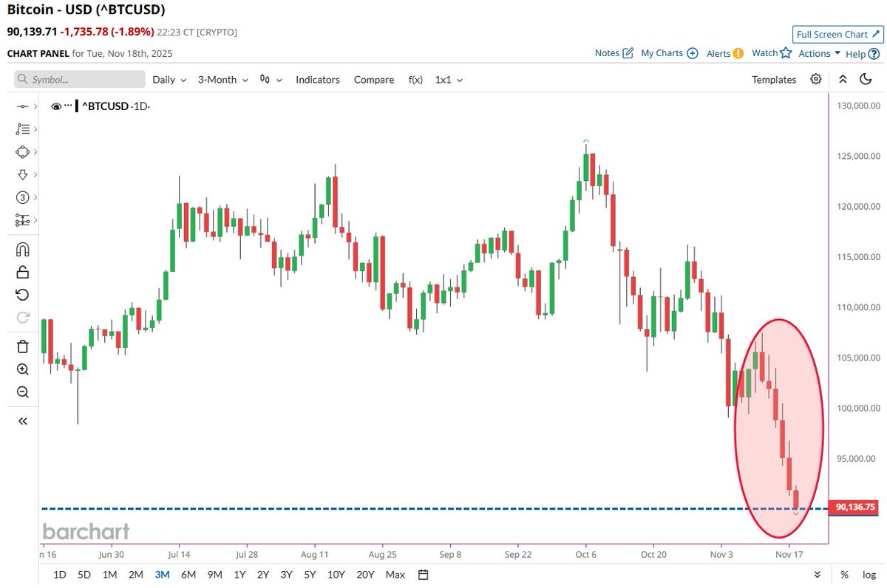Select the 1Y time range
887x588 pixels.
coord(239,574)
